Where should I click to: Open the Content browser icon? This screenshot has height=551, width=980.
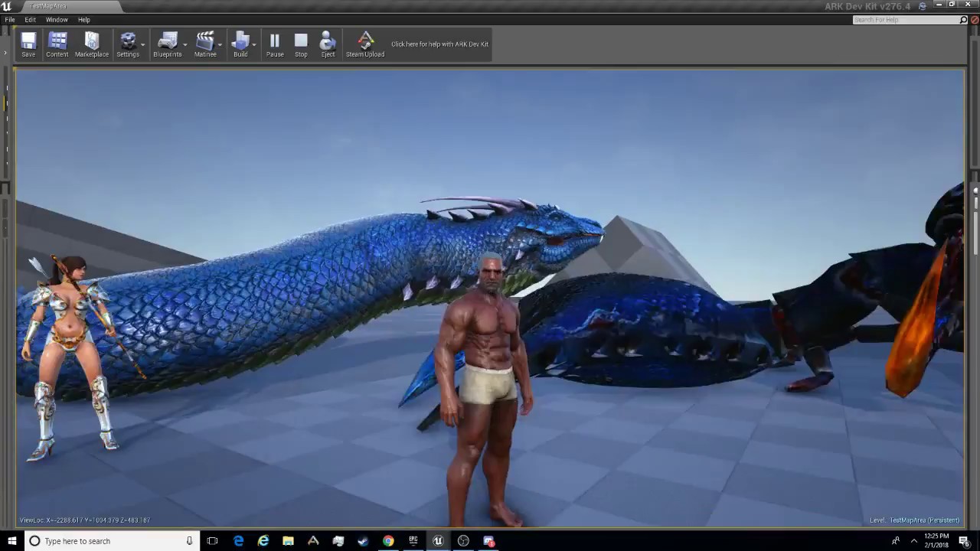coord(57,44)
